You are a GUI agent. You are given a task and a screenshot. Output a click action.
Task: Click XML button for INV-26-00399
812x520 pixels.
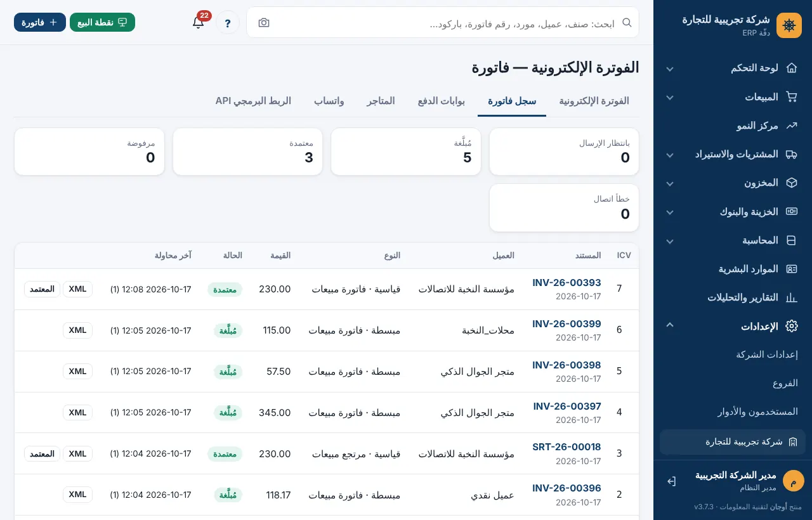(x=77, y=330)
